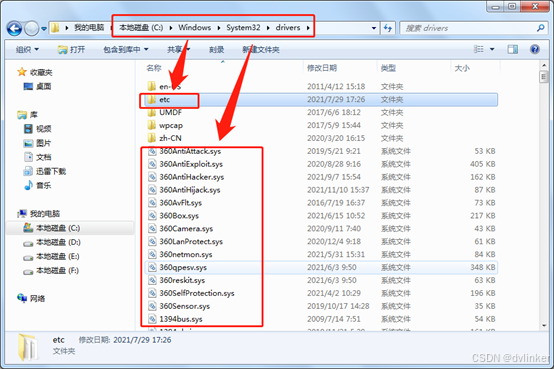Viewport: 554px width, 369px height.
Task: Click drivers in the address breadcrumb
Action: coord(288,28)
